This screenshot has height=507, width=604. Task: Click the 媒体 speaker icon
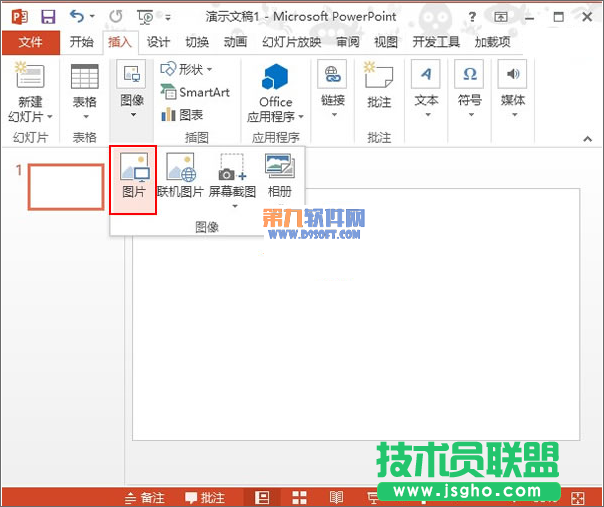[x=513, y=74]
